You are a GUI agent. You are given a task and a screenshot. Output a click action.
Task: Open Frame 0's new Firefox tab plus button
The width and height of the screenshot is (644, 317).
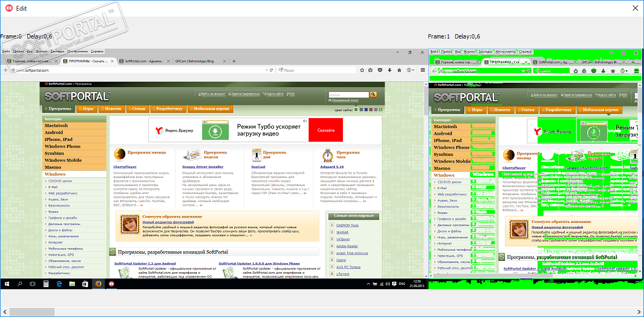click(234, 61)
